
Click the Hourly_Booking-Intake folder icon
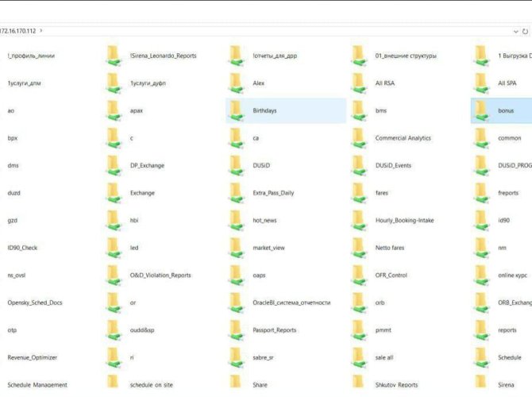pos(359,220)
